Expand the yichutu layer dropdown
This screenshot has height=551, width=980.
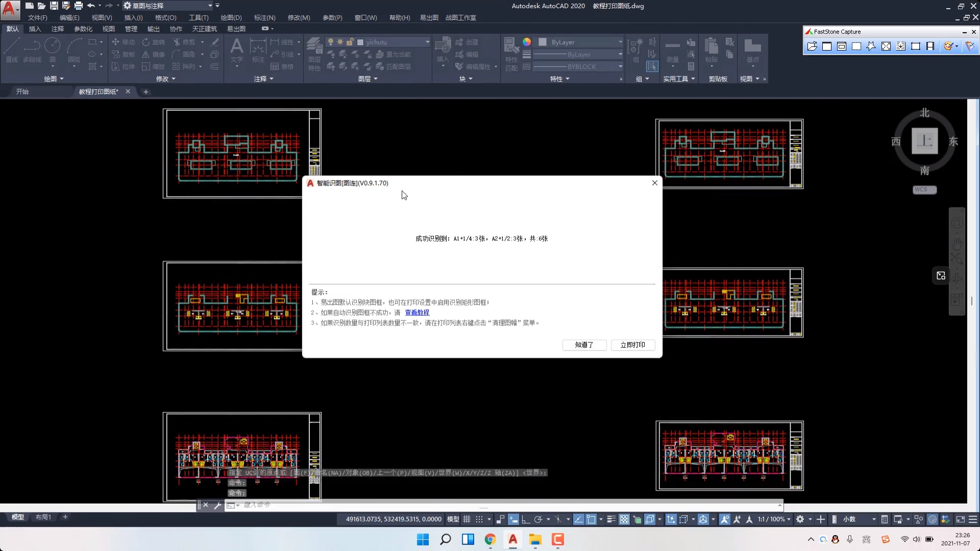coord(427,42)
